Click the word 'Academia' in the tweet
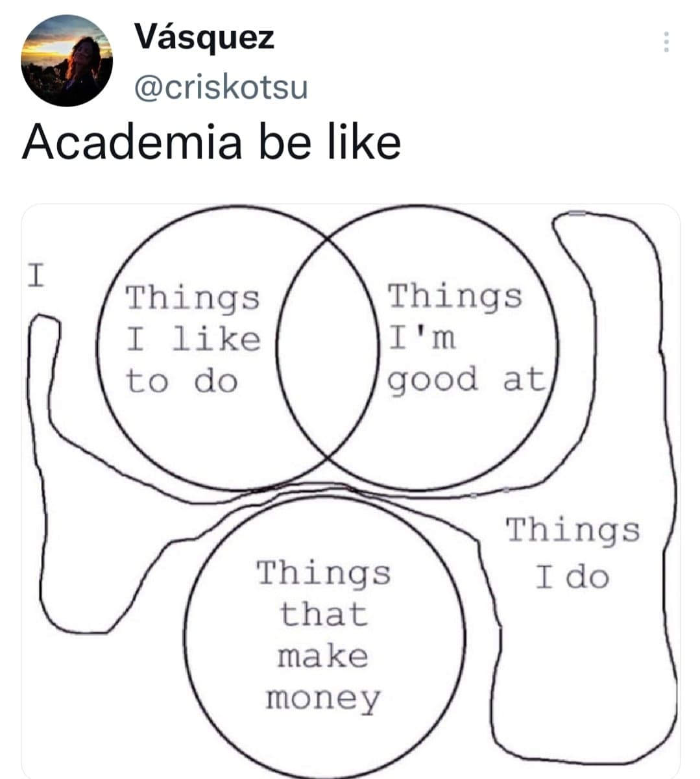 click(x=132, y=142)
